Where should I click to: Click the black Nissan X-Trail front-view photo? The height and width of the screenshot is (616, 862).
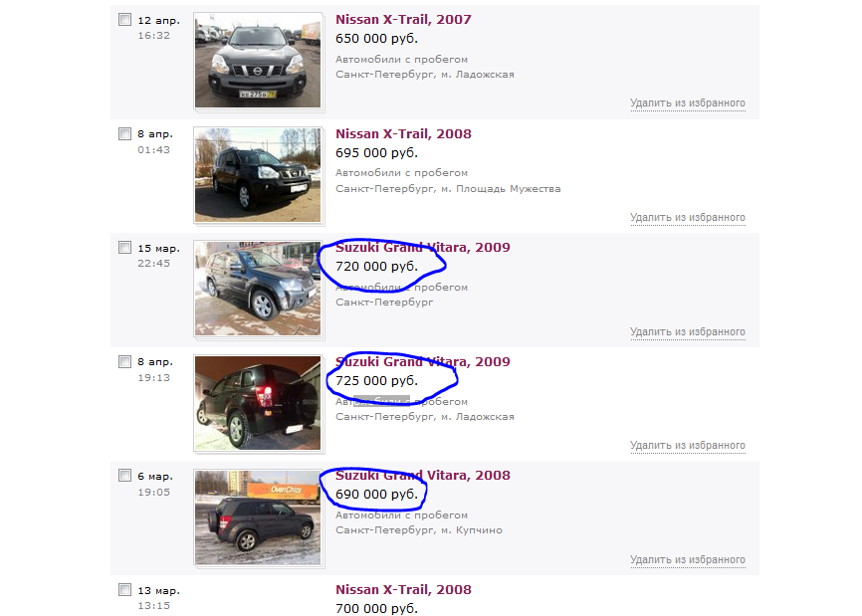tap(258, 61)
